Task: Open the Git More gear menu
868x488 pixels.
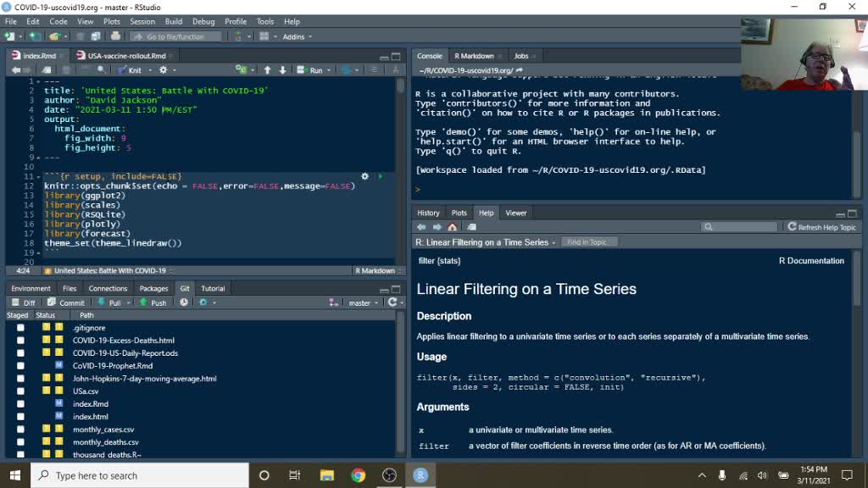Action: point(203,302)
